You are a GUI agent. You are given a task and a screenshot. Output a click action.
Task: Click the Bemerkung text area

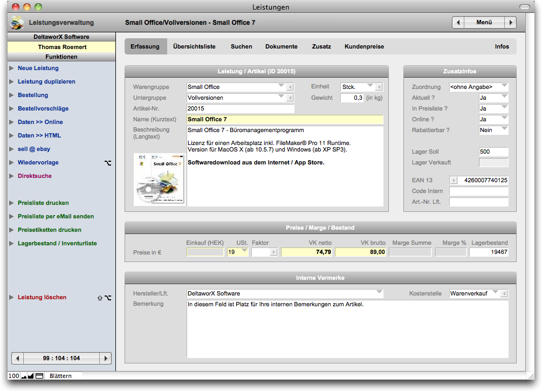pyautogui.click(x=347, y=329)
